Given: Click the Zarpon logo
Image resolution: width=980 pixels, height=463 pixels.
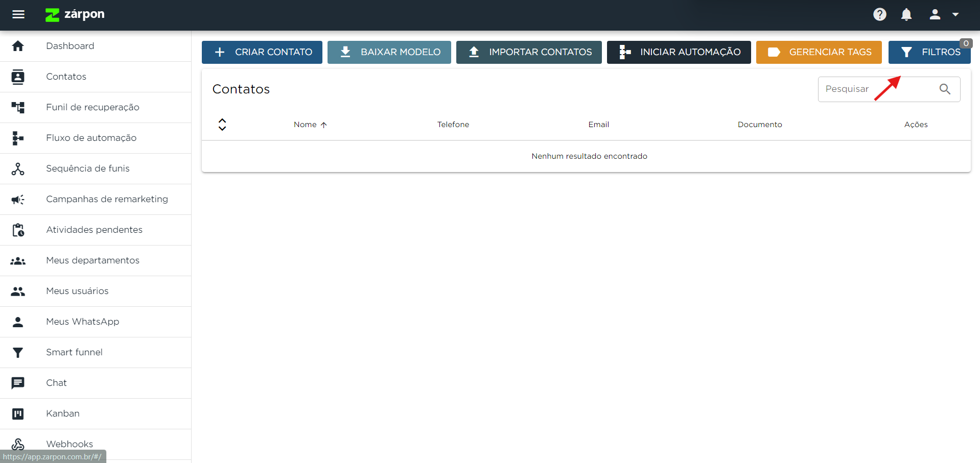Looking at the screenshot, I should (75, 14).
